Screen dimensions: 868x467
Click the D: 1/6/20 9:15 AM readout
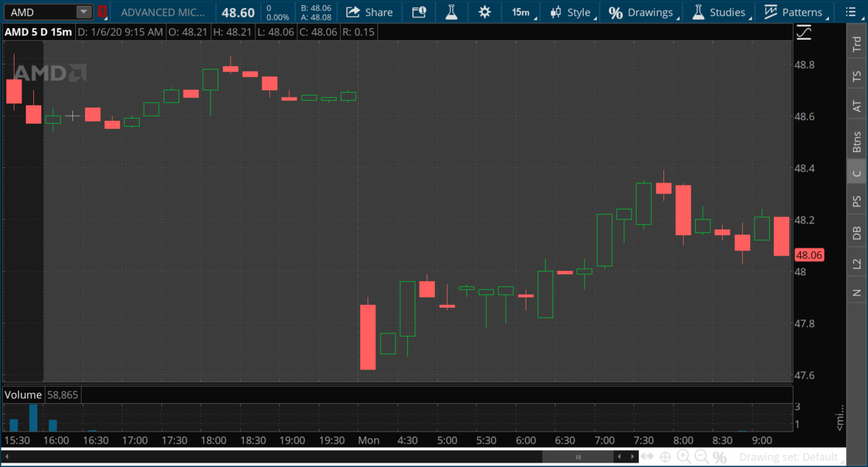[x=119, y=32]
